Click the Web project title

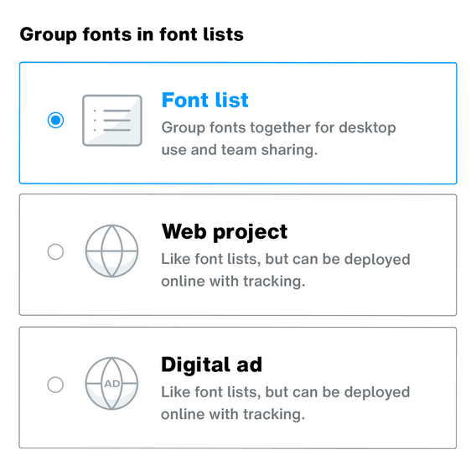point(225,232)
